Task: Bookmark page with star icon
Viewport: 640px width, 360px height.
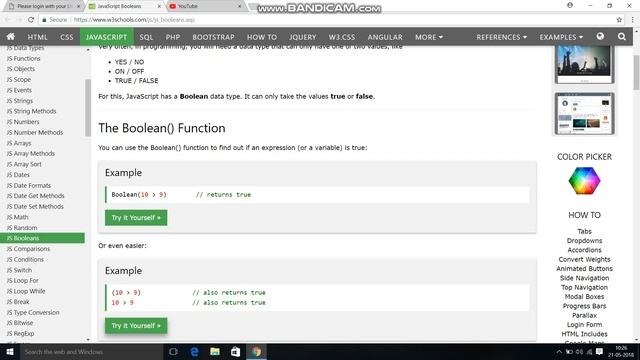Action: 619,20
